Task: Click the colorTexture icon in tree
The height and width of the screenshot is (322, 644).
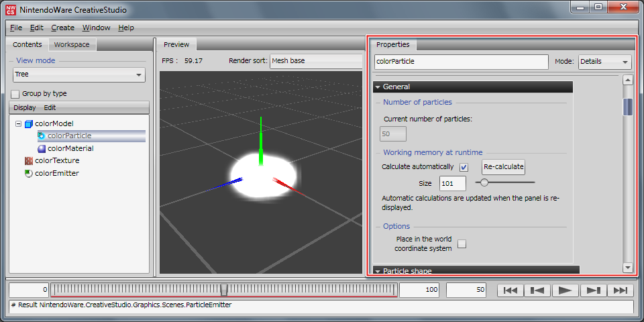Action: coord(29,161)
